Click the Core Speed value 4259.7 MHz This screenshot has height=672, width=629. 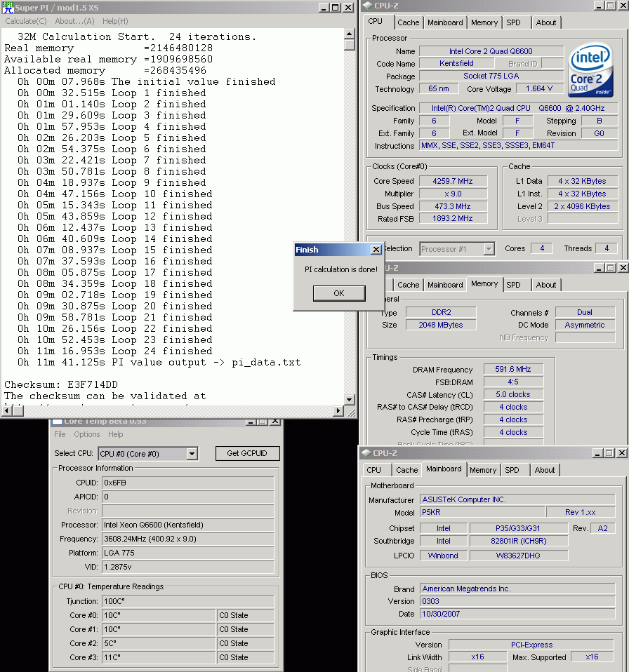[x=453, y=181]
